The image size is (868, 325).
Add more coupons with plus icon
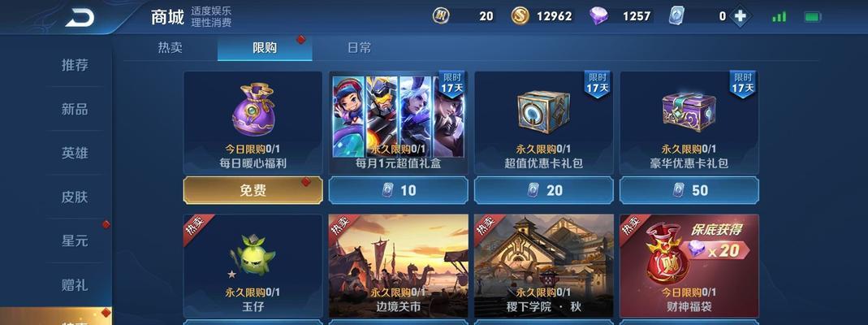click(x=741, y=16)
